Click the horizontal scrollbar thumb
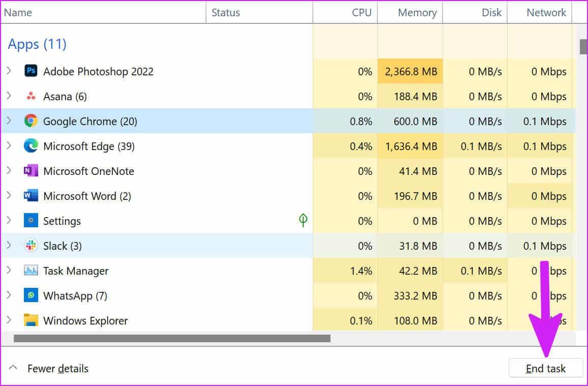This screenshot has width=588, height=386. [172, 338]
